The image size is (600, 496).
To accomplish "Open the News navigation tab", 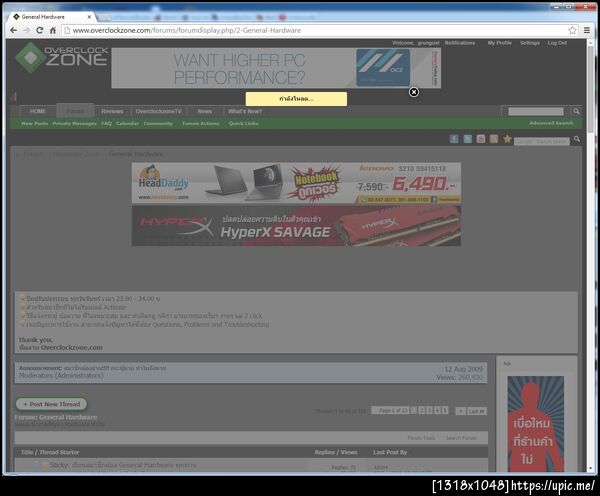I will click(x=205, y=111).
